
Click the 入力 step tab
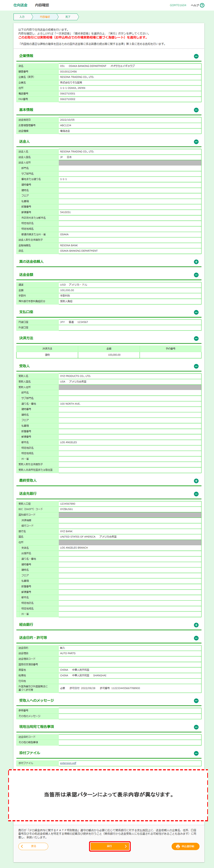pyautogui.click(x=22, y=17)
